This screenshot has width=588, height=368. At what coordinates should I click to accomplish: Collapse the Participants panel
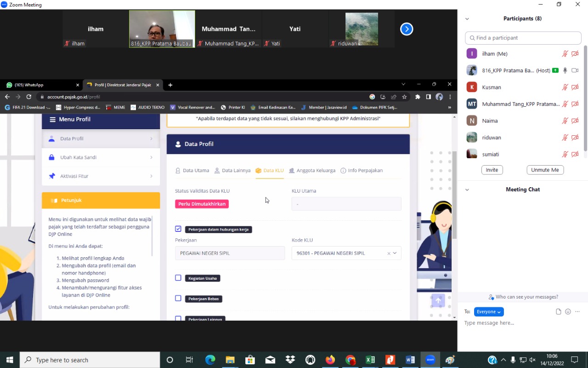pos(467,19)
